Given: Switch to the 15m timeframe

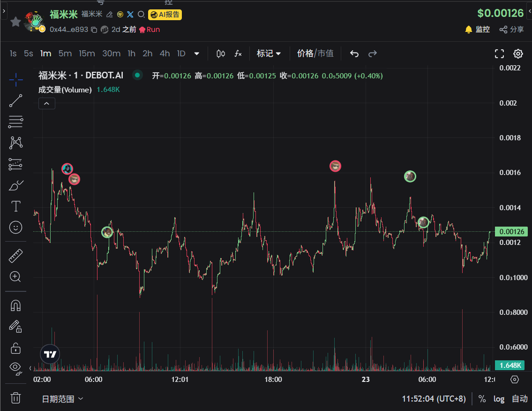Looking at the screenshot, I should pyautogui.click(x=87, y=53).
